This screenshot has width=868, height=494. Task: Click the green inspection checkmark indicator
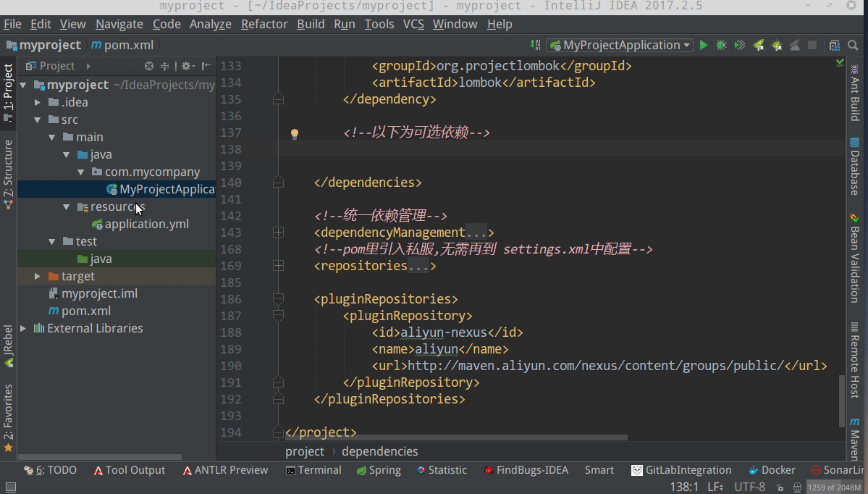840,63
